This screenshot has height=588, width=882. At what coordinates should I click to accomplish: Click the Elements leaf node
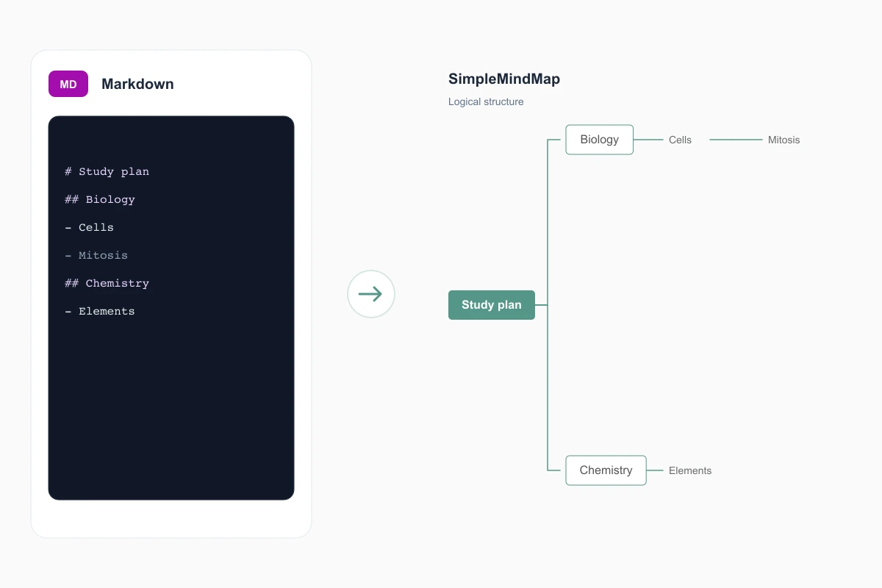(x=690, y=470)
